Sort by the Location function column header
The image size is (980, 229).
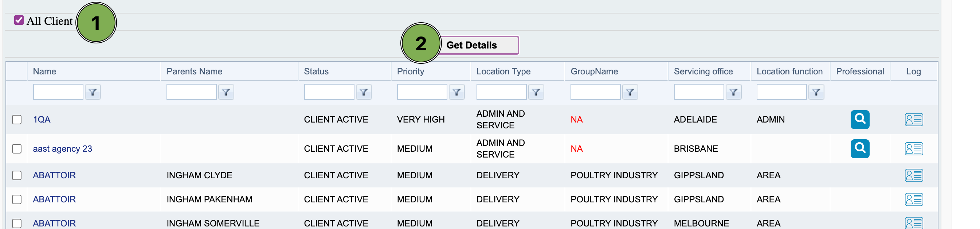click(789, 71)
